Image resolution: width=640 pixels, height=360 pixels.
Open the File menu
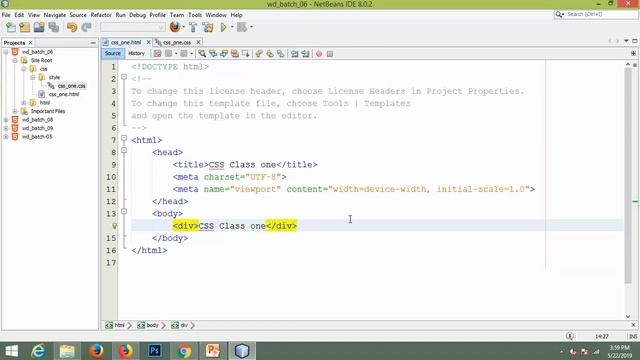coord(6,15)
